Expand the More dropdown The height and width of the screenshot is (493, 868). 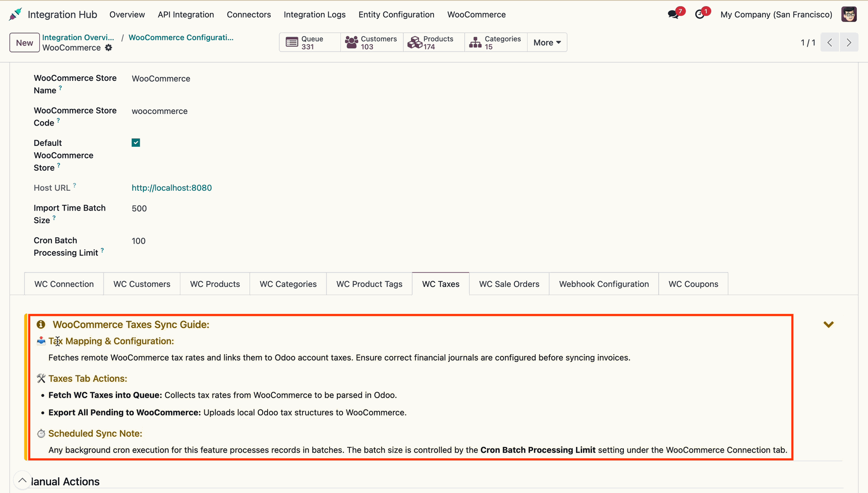tap(547, 42)
